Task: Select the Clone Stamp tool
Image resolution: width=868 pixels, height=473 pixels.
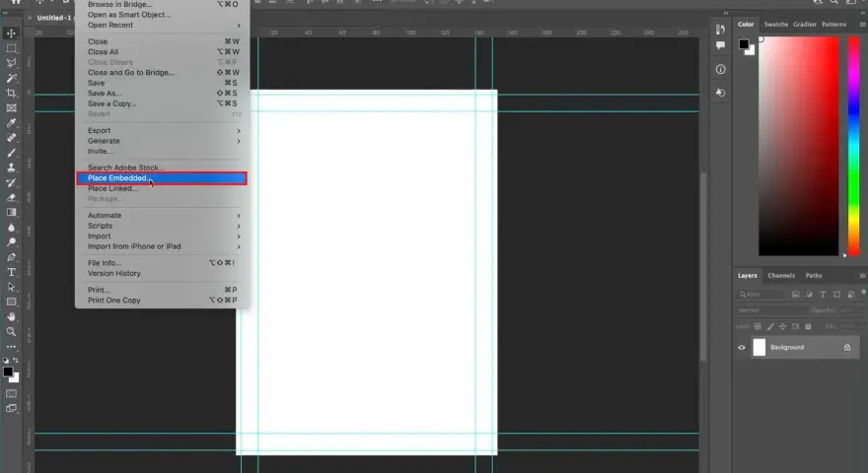Action: click(11, 168)
